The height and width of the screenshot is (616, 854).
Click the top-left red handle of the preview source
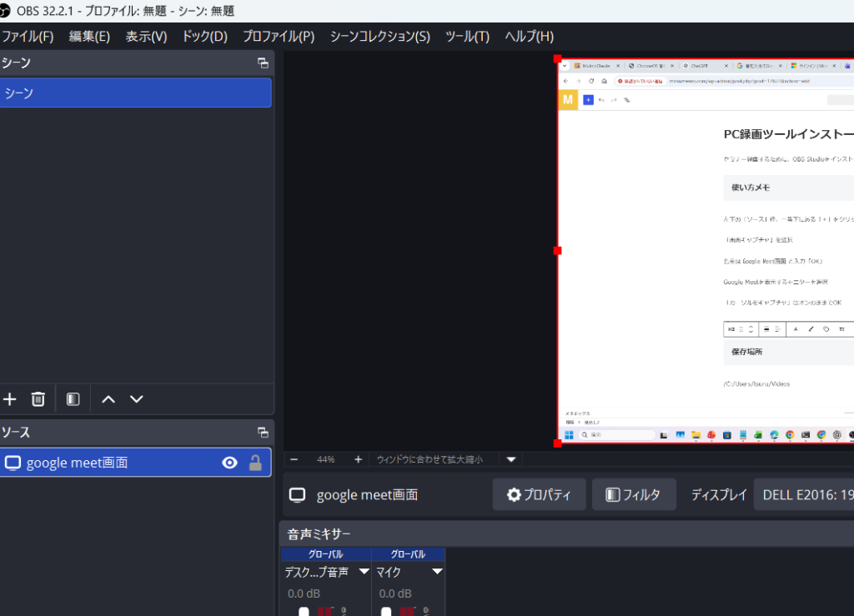tap(557, 58)
